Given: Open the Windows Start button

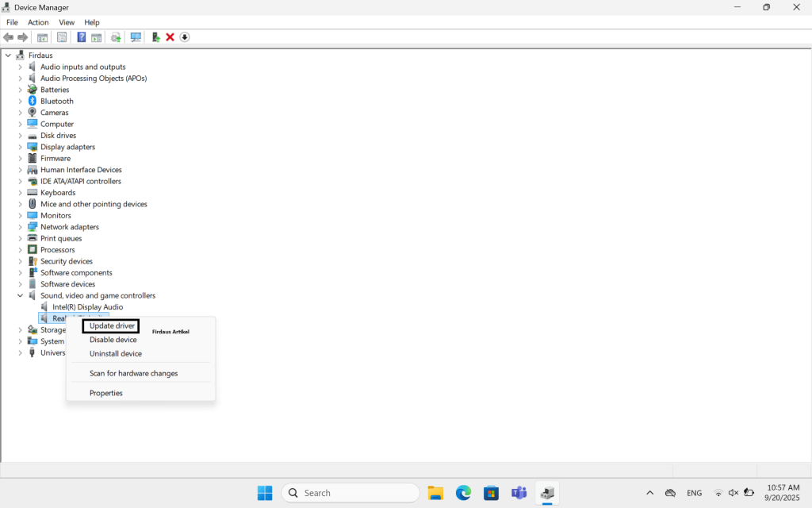Looking at the screenshot, I should pos(265,493).
